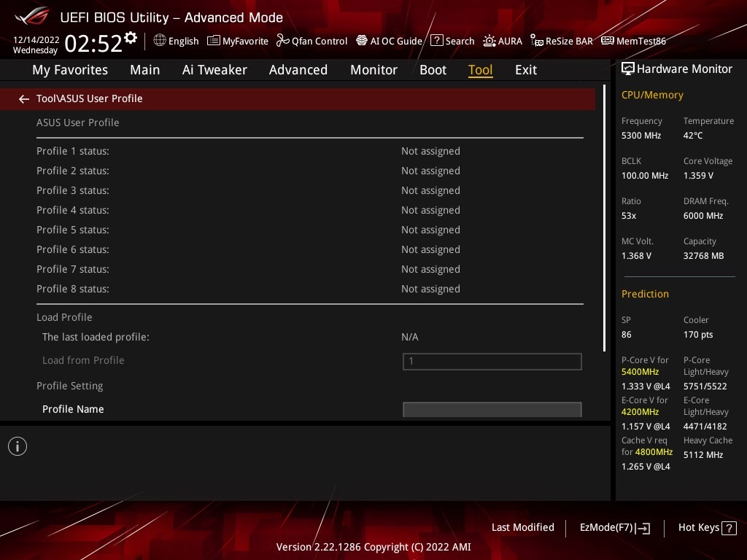
Task: Click the back arrow to Tool menu
Action: click(x=24, y=98)
